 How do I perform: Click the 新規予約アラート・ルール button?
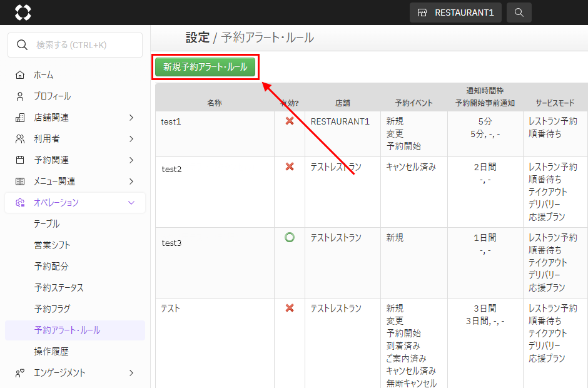[x=205, y=67]
